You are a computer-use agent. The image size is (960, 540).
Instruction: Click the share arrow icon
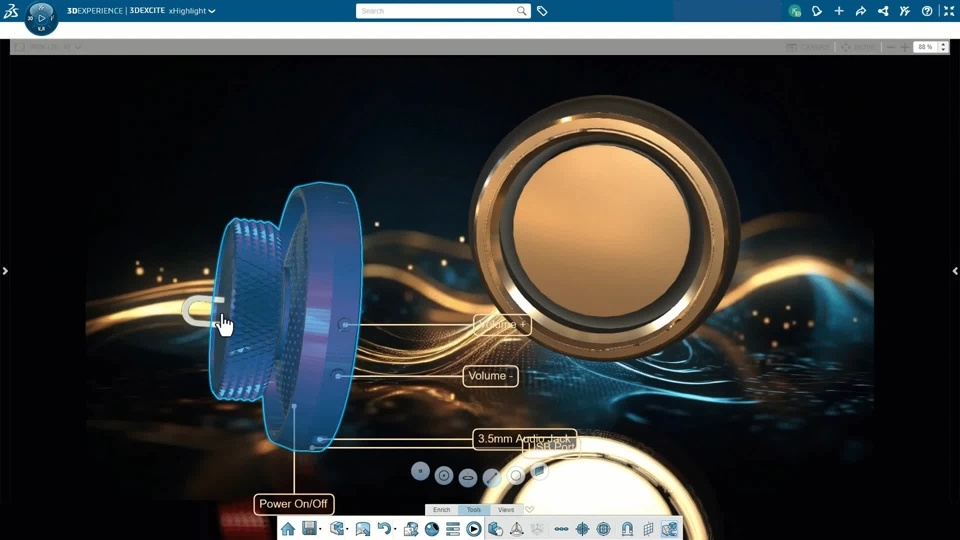click(861, 11)
